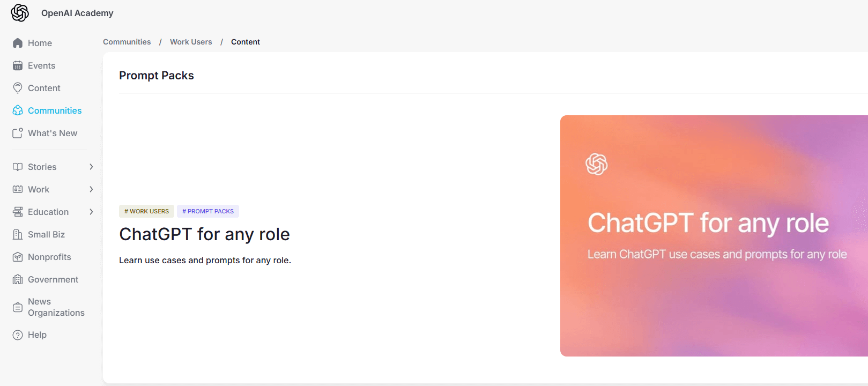Open the ChatGPT for any role title
This screenshot has width=868, height=386.
pos(204,234)
